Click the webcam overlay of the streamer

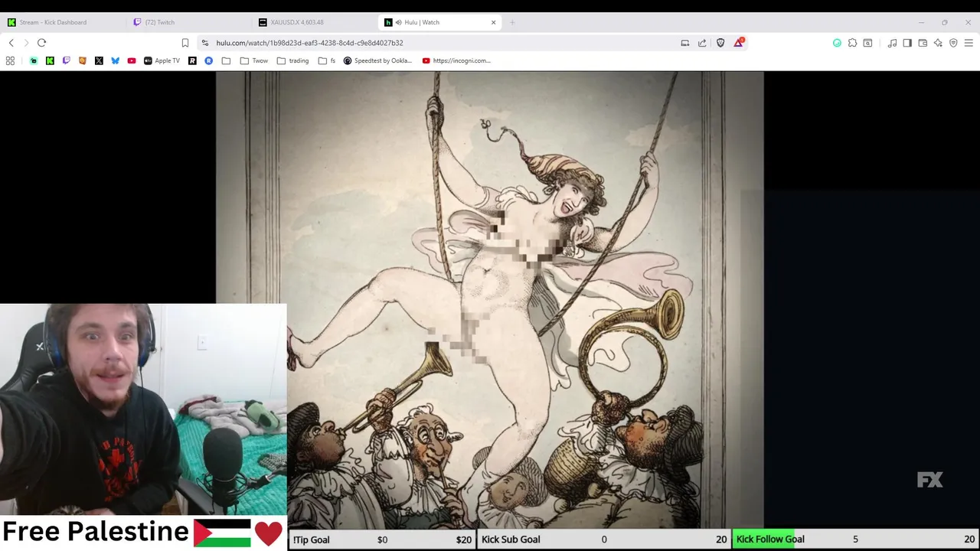click(143, 409)
